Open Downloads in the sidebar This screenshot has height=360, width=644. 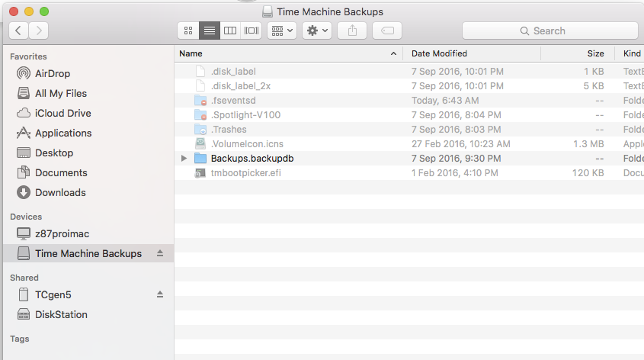click(x=60, y=192)
